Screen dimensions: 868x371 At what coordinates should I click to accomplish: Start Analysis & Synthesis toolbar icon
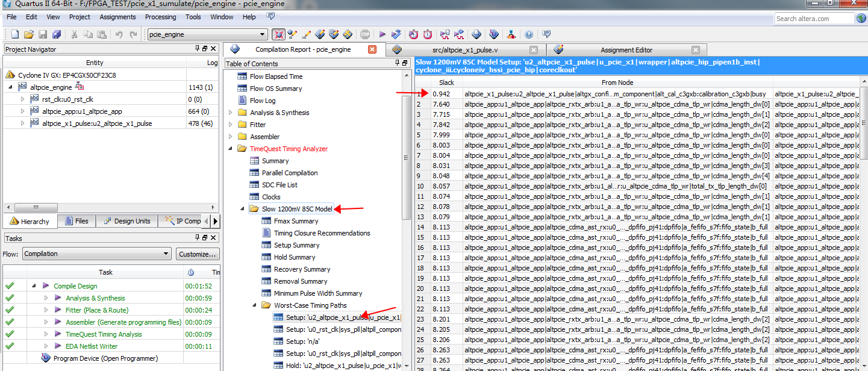(x=396, y=34)
